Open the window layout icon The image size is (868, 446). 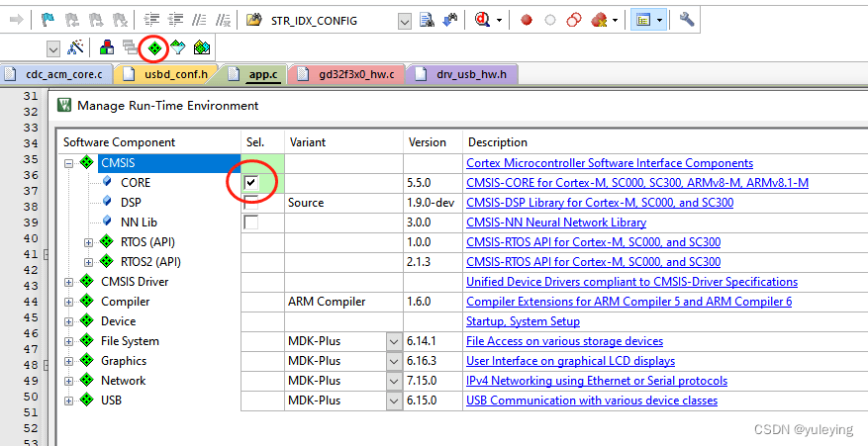click(643, 21)
